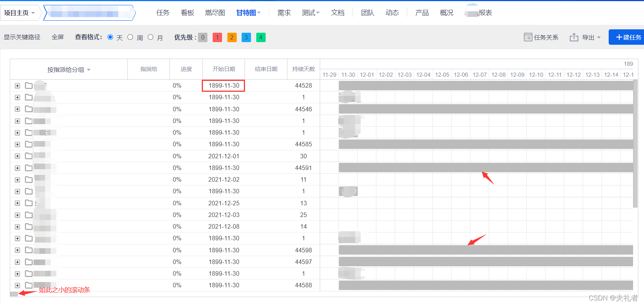644x305 pixels.
Task: Click folder icon in the 2021-12-03 row
Action: pos(29,215)
